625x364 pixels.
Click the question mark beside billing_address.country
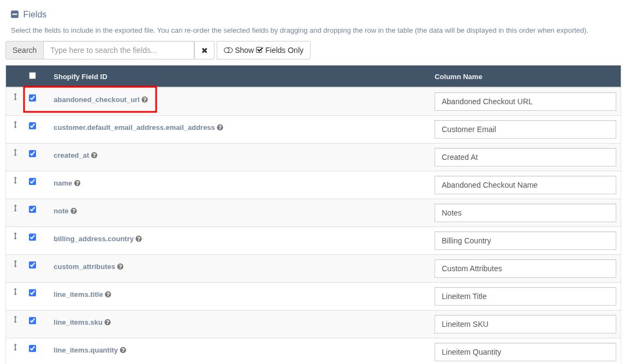(x=139, y=239)
